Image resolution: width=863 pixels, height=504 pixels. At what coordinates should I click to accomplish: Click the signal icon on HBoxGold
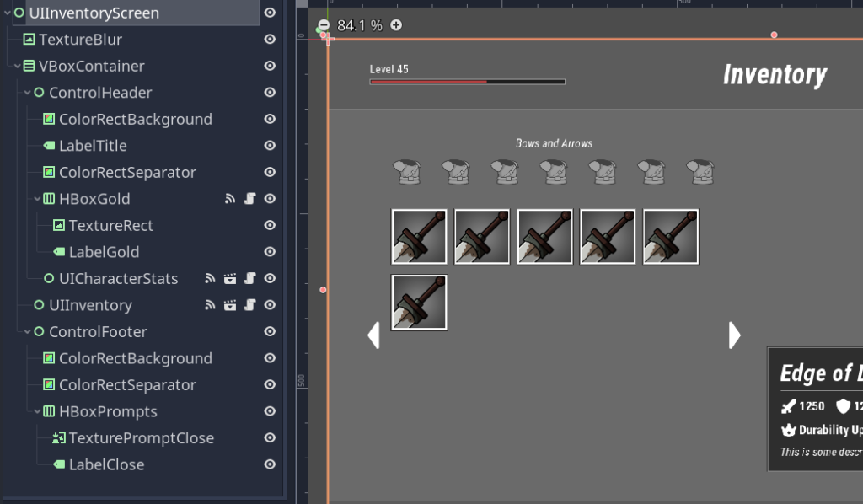tap(230, 199)
